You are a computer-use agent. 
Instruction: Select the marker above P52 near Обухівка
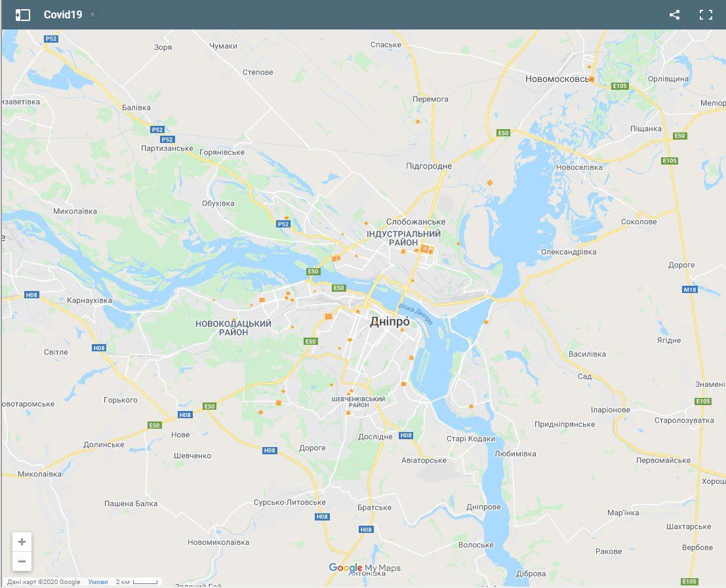tap(287, 218)
